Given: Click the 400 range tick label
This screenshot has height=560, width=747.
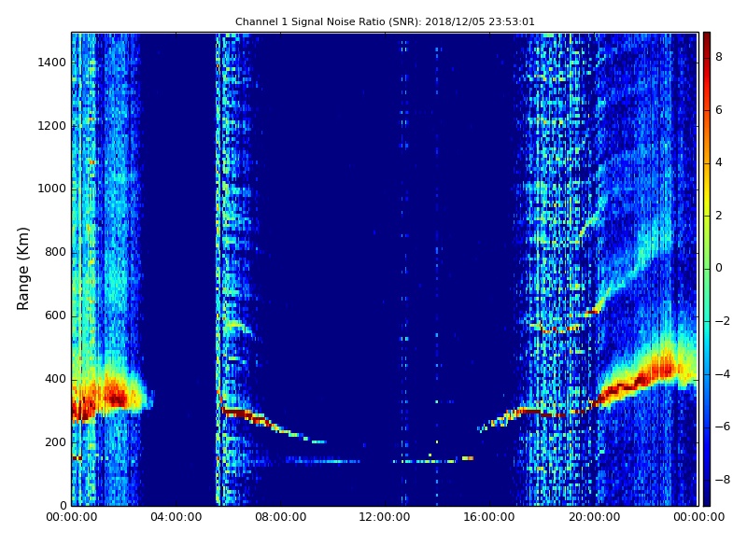Looking at the screenshot, I should (x=55, y=379).
